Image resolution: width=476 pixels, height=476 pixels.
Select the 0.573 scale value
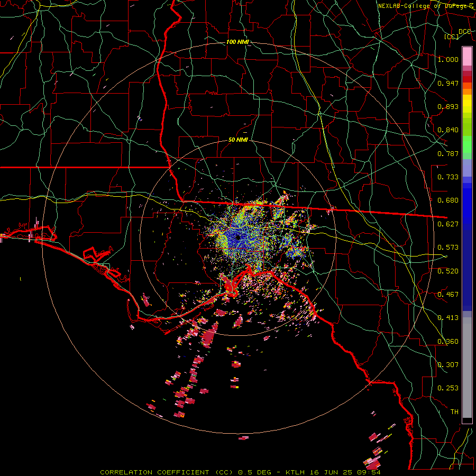(448, 248)
